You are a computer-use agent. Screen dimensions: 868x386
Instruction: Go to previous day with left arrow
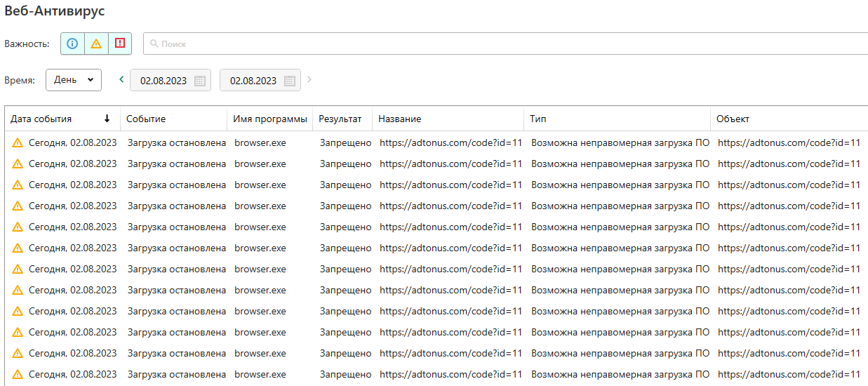121,80
